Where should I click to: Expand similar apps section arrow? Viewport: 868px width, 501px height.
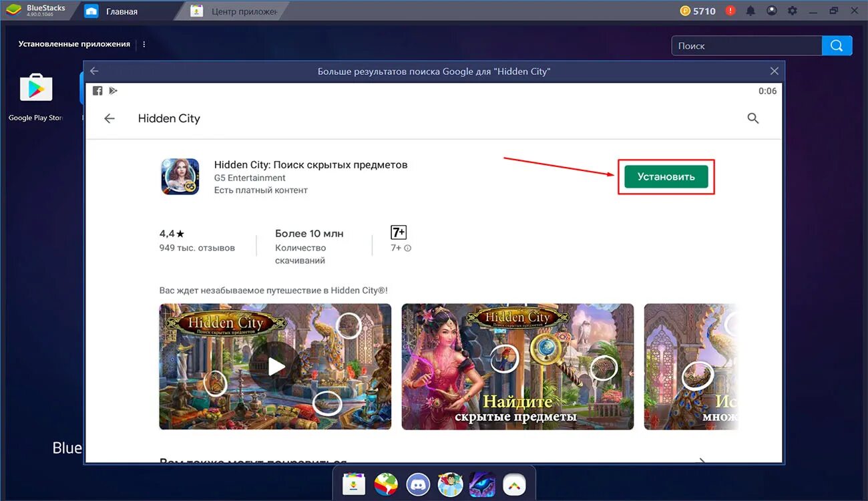pos(702,460)
